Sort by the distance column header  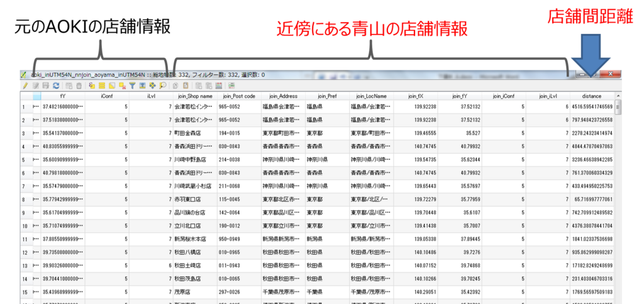pos(592,96)
